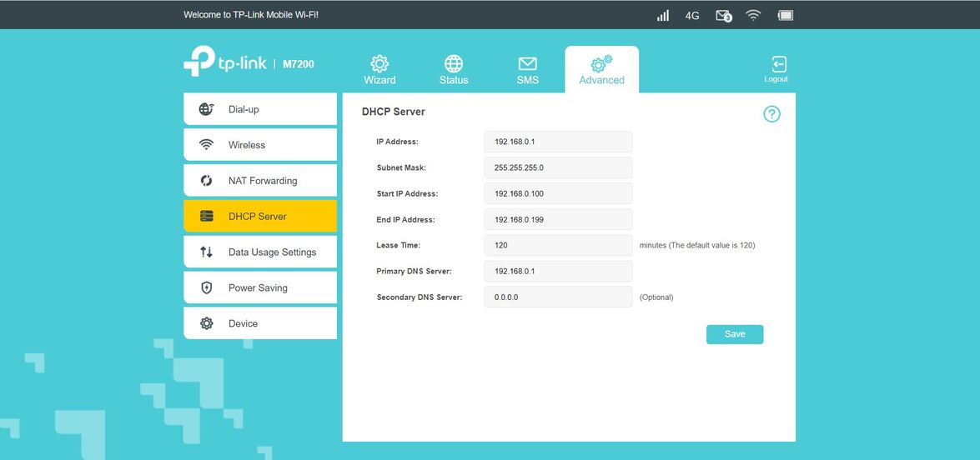Image resolution: width=980 pixels, height=460 pixels.
Task: Select Data Usage Settings in sidebar
Action: click(260, 252)
